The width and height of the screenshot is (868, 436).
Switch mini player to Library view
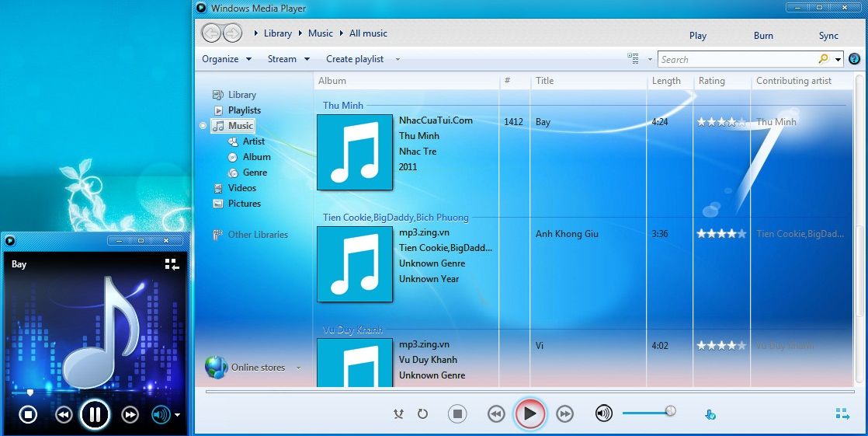click(x=172, y=264)
